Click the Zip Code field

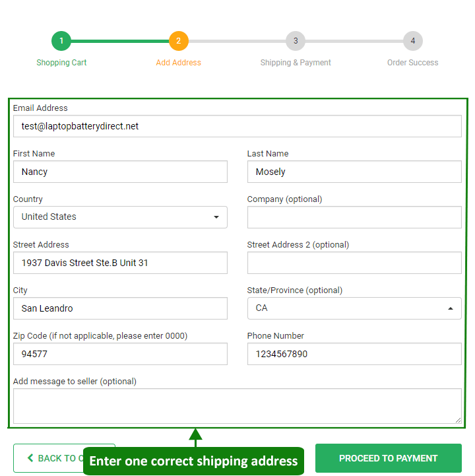(x=120, y=354)
